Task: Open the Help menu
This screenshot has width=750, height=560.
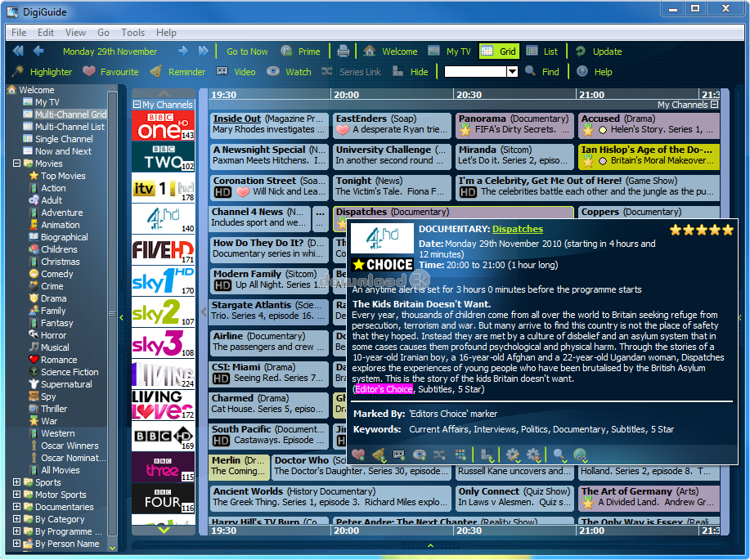Action: [x=166, y=33]
